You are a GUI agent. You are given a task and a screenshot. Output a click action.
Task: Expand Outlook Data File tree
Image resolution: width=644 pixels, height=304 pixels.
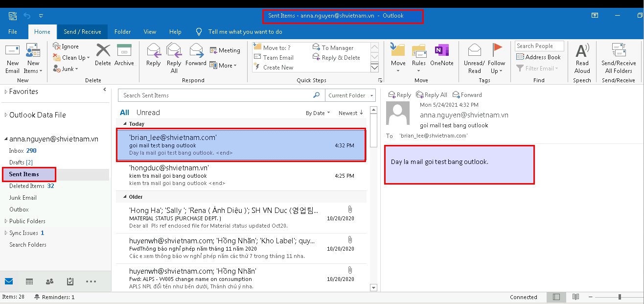tap(6, 115)
